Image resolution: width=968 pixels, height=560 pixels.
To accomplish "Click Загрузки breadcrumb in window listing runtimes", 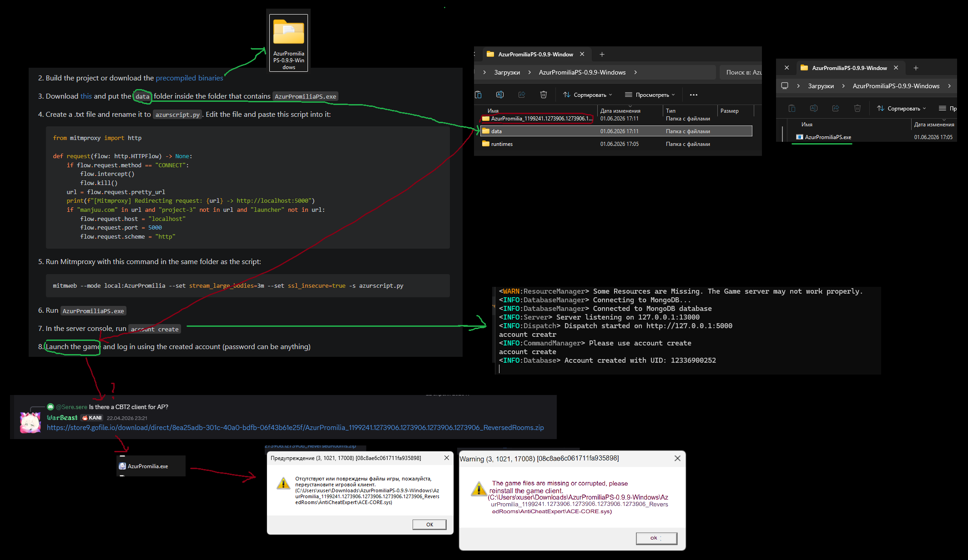I will point(507,72).
